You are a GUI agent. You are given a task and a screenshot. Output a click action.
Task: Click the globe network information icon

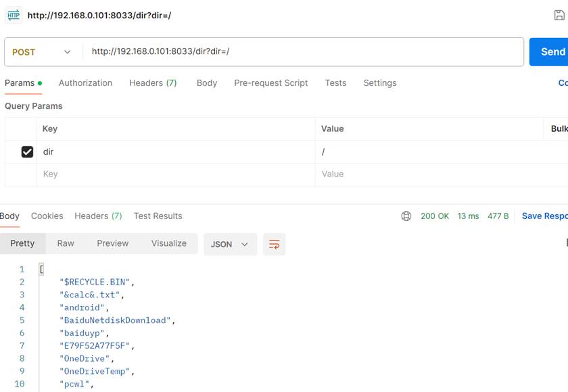406,216
